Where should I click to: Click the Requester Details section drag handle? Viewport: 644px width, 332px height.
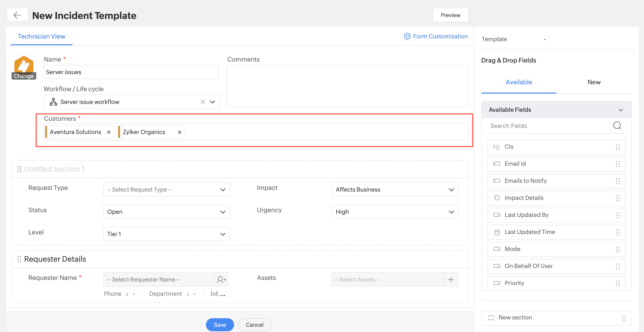[x=19, y=259]
